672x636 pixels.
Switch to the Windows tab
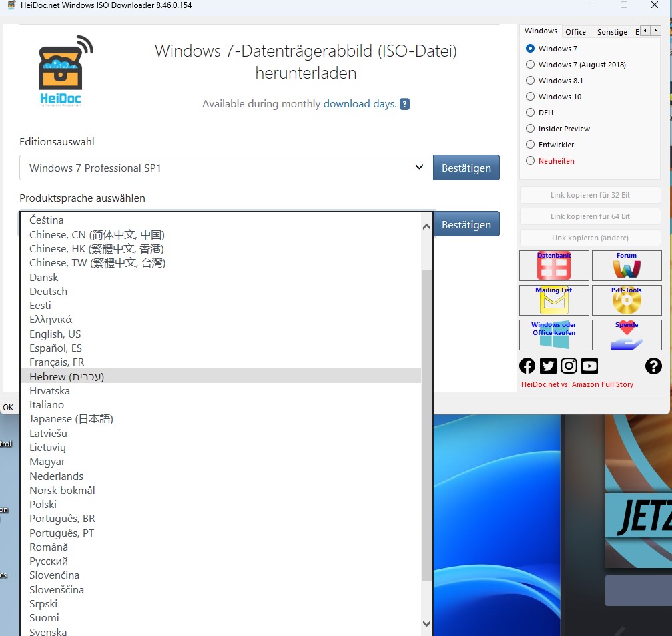541,31
